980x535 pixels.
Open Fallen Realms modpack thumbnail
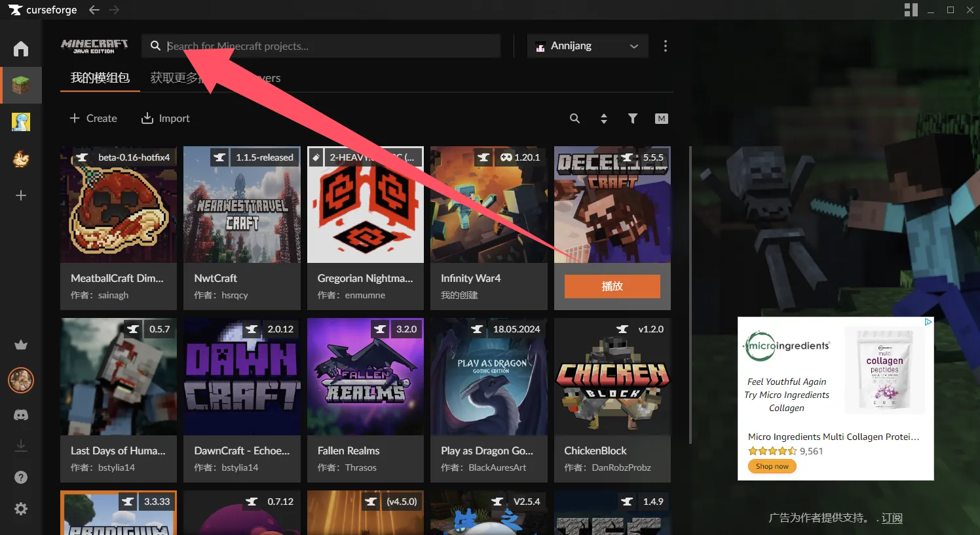click(366, 377)
